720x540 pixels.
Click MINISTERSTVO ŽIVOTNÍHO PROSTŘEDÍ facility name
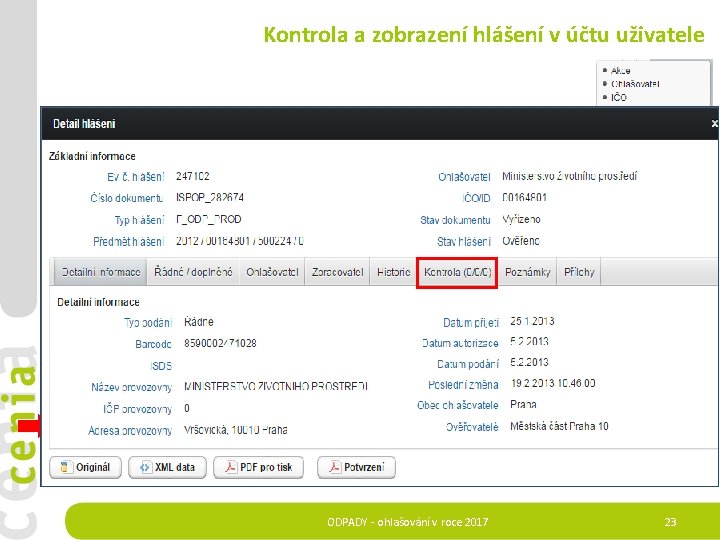[x=276, y=387]
